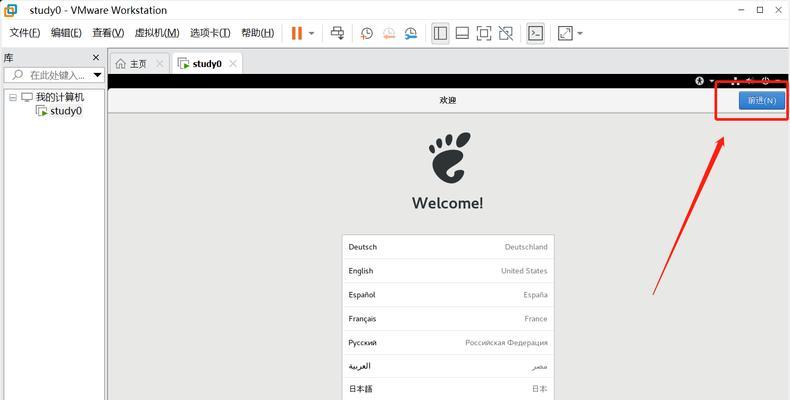The height and width of the screenshot is (400, 790).
Task: Select the study0 tab
Action: [x=207, y=64]
